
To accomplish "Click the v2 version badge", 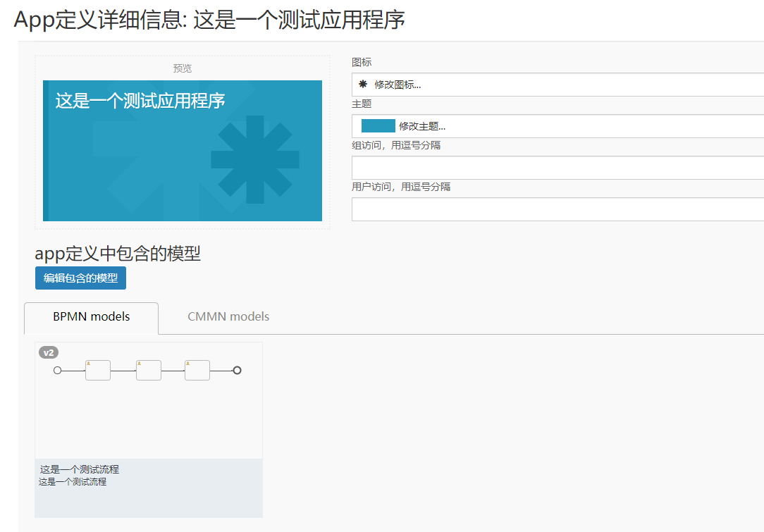I will pyautogui.click(x=48, y=353).
